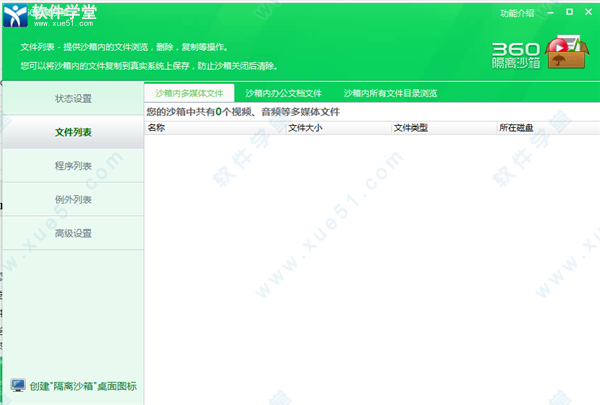This screenshot has width=600, height=405.
Task: Sort by the 文件大小 column header
Action: tap(339, 128)
